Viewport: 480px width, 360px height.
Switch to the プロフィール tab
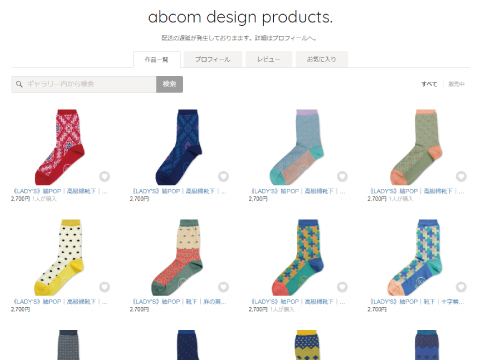click(x=213, y=59)
